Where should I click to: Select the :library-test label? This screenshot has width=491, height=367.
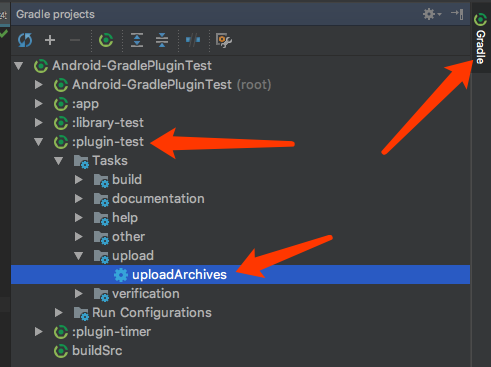[108, 123]
